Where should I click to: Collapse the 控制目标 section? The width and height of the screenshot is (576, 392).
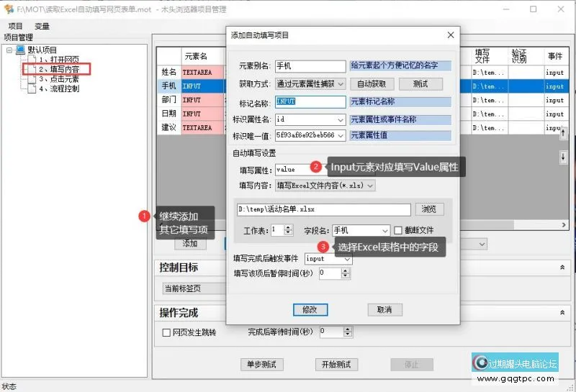562,268
